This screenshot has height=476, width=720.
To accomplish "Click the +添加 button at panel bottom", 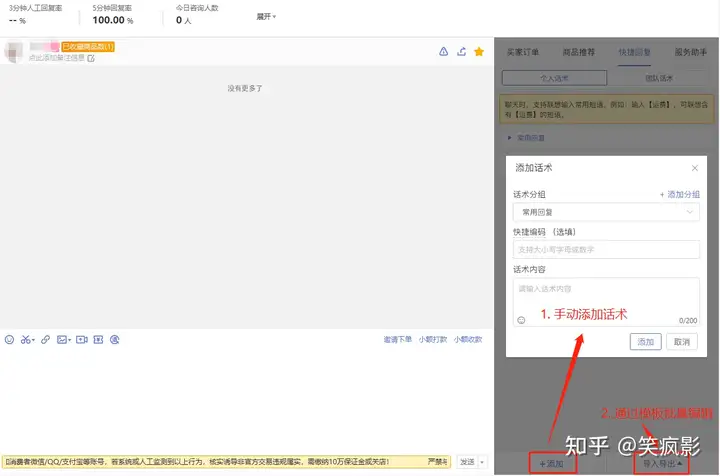I will pyautogui.click(x=552, y=464).
